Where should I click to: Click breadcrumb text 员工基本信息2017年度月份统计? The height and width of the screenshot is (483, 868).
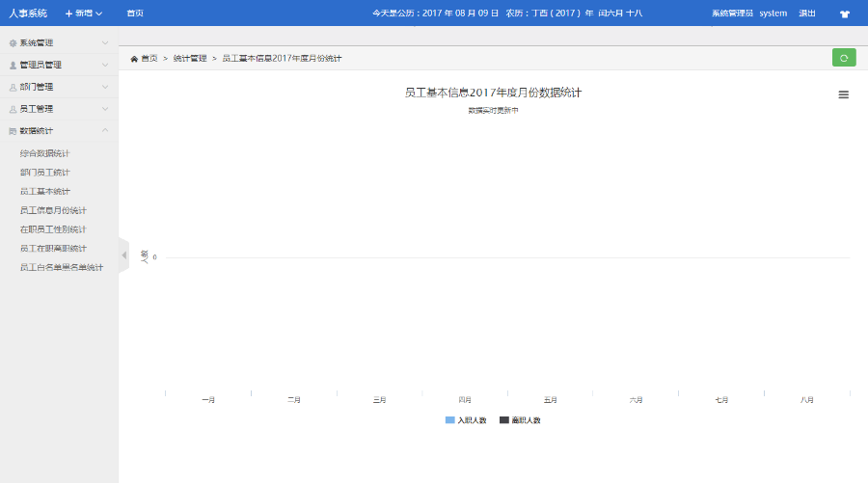[x=282, y=59]
